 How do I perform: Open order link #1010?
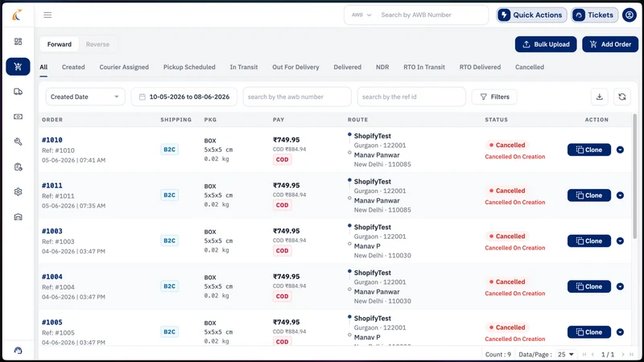point(52,140)
